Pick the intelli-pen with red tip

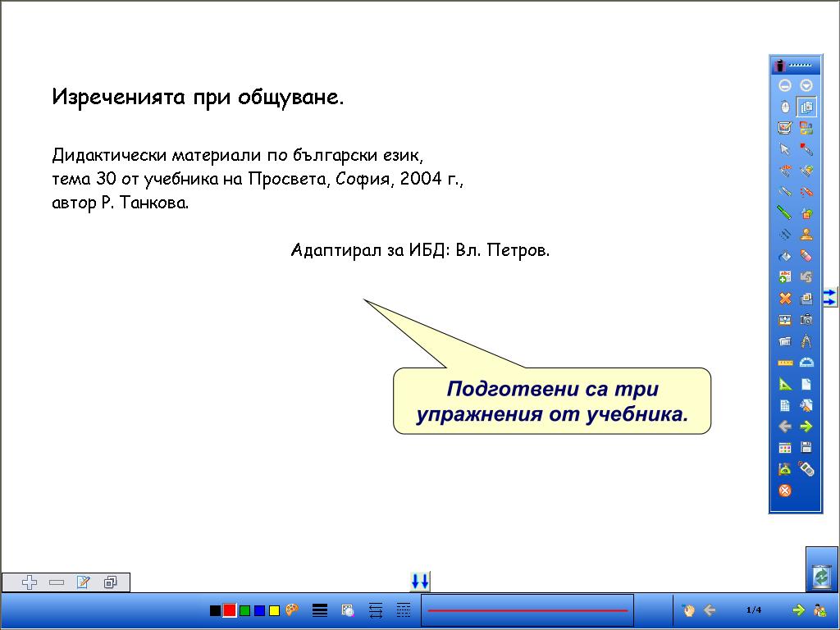[806, 149]
